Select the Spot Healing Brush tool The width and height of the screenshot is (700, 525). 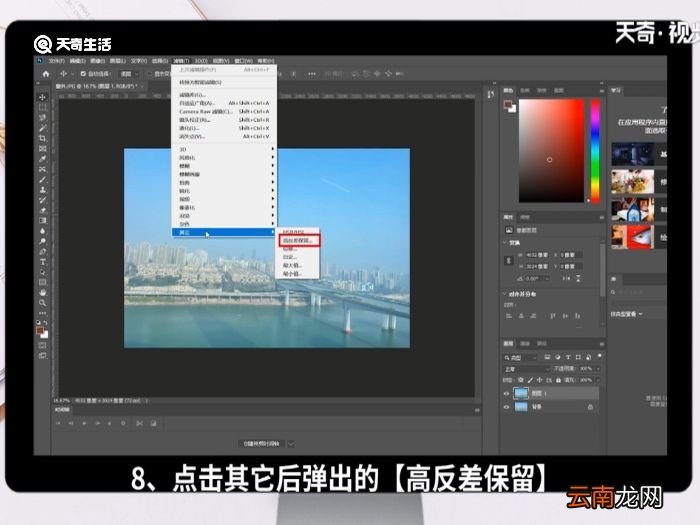[42, 169]
